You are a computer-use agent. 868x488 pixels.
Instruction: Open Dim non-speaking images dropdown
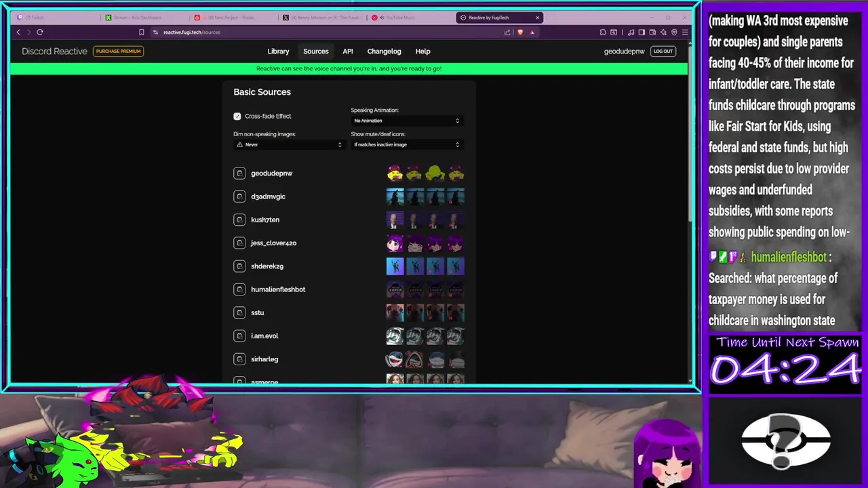click(289, 144)
